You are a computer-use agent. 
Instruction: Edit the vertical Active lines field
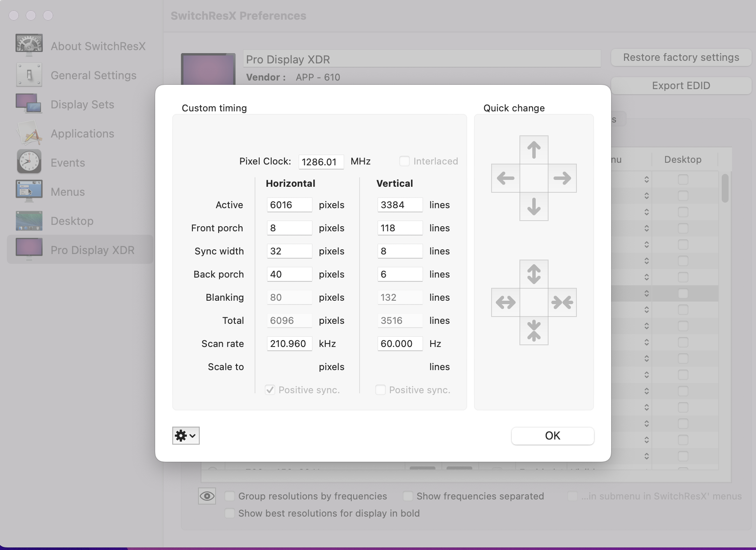pos(400,205)
